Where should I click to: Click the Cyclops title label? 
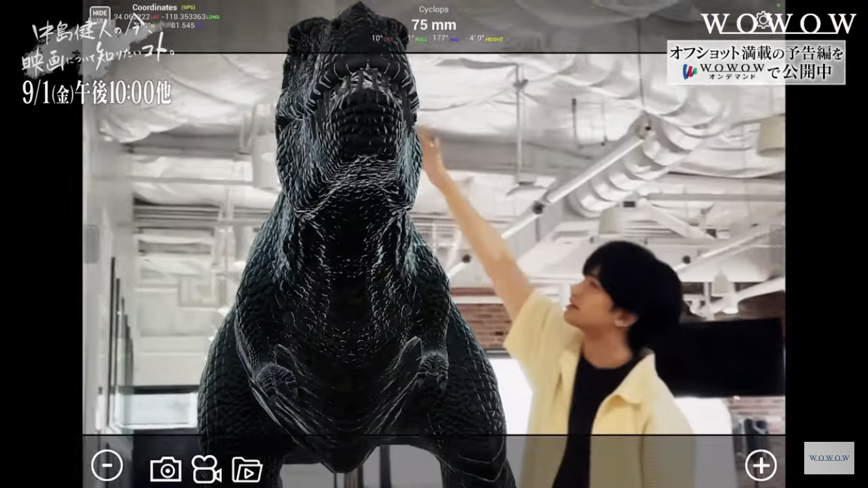coord(434,9)
